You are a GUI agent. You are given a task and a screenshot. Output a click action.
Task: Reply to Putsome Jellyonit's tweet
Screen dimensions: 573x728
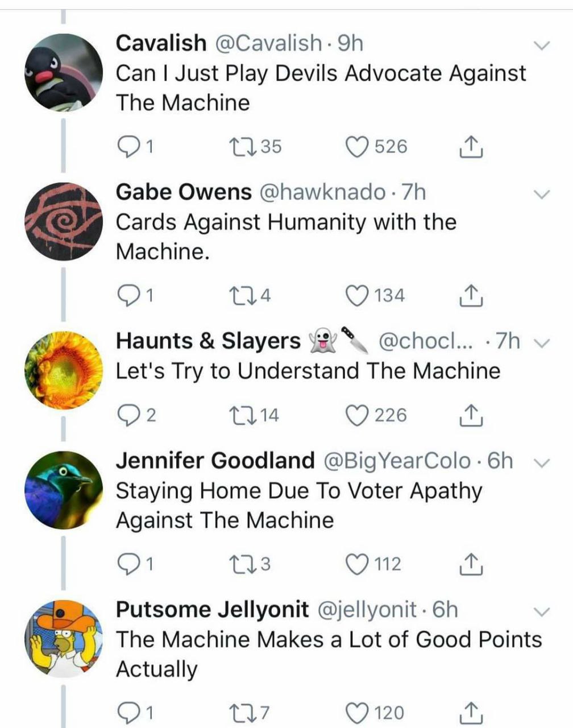[x=128, y=712]
